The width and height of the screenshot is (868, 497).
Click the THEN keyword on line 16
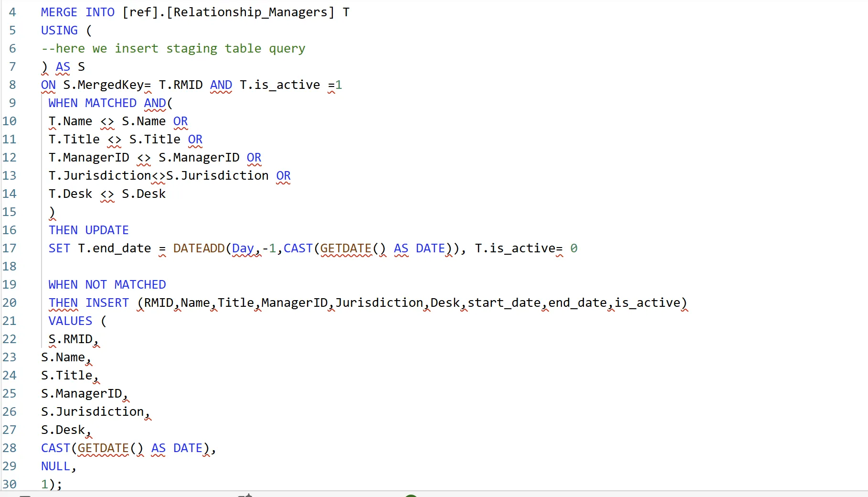click(63, 230)
